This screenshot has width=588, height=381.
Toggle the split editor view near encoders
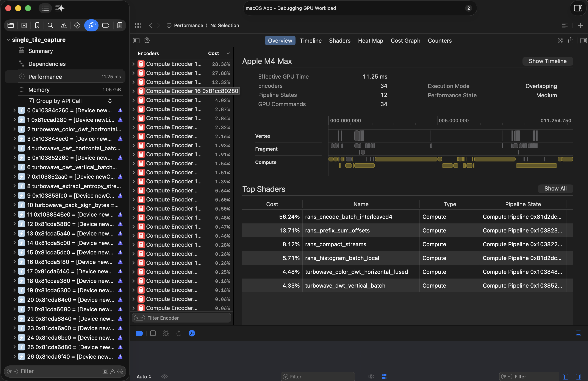136,40
